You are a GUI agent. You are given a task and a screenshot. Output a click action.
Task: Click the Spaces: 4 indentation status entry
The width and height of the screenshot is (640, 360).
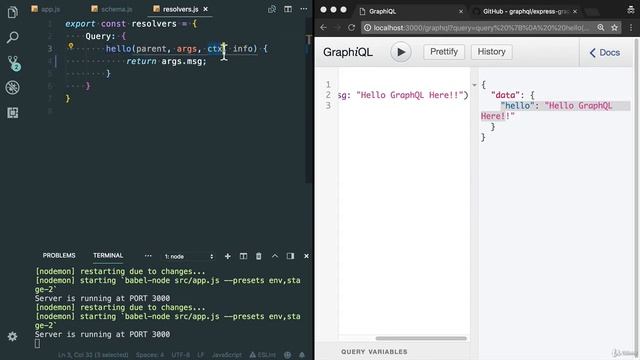pos(150,355)
